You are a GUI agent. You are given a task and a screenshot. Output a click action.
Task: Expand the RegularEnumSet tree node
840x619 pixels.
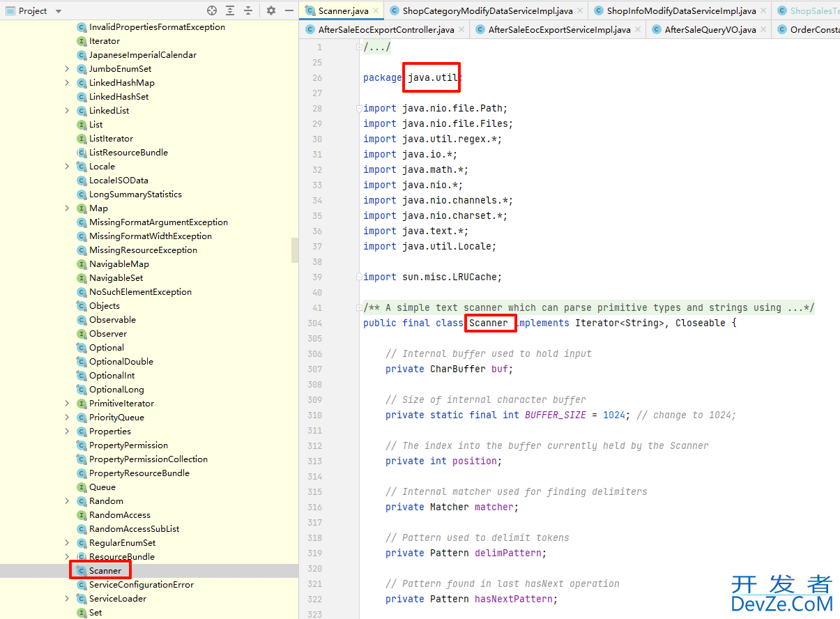(x=67, y=542)
